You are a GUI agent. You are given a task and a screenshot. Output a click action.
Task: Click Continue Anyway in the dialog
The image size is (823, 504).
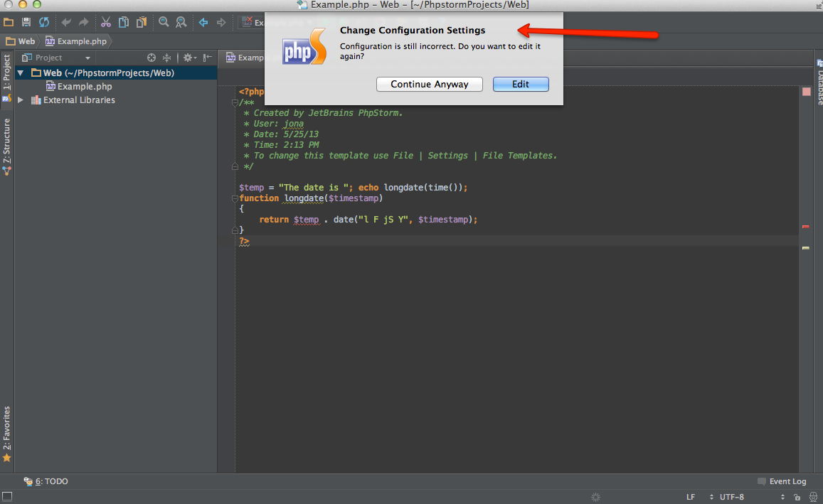[430, 85]
